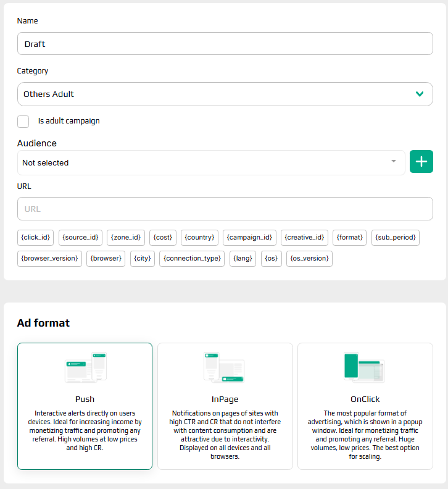Click the Push format illustration icon
This screenshot has width=448, height=489.
pos(85,367)
